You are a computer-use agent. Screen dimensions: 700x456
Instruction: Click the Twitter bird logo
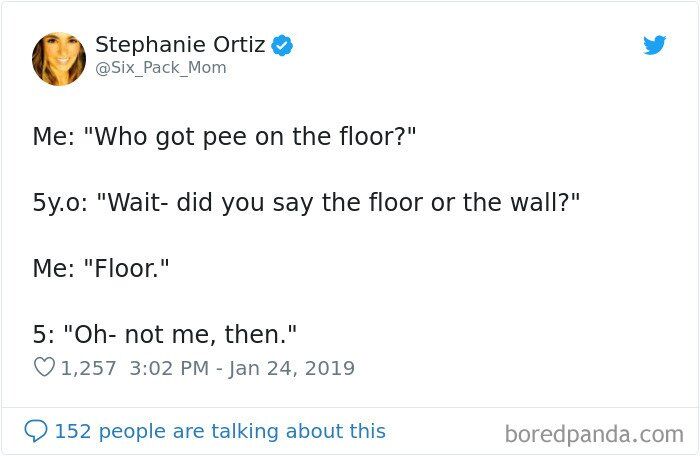pyautogui.click(x=654, y=45)
